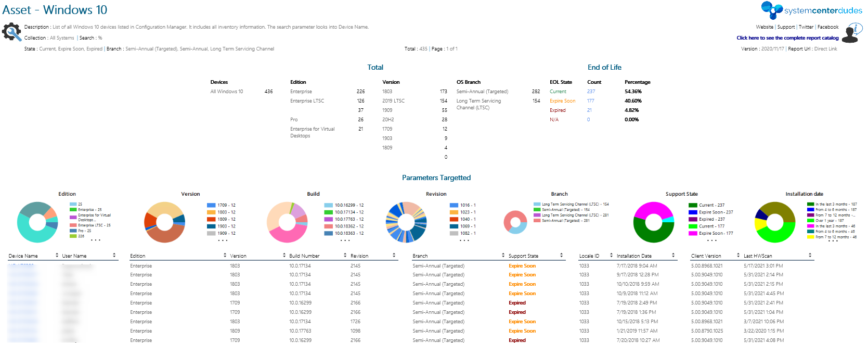
Task: Click Enterprise LTSC in the Edition summary
Action: click(307, 101)
